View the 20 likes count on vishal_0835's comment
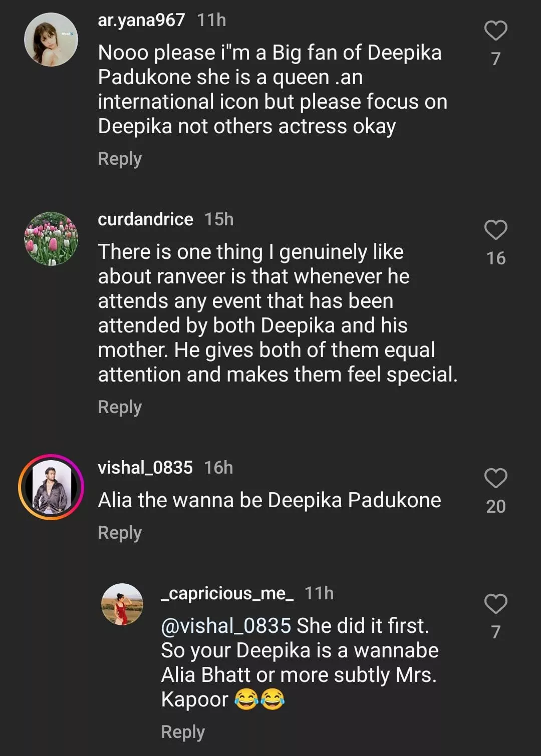Image resolution: width=541 pixels, height=756 pixels. (495, 507)
